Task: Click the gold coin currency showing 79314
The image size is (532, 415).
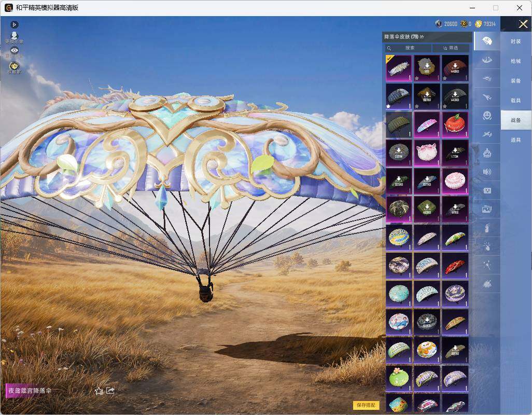Action: coord(479,24)
